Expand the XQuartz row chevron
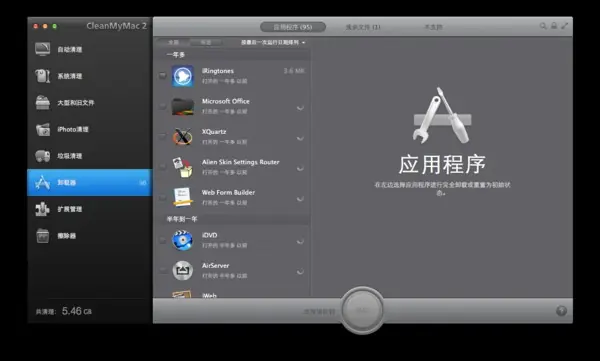Screen dimensions: 600x361 point(300,138)
